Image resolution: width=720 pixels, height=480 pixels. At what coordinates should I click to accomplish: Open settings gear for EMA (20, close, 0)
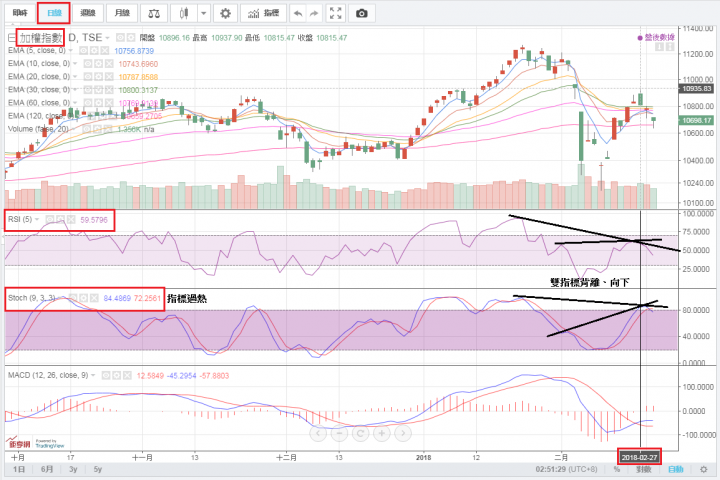coord(98,77)
